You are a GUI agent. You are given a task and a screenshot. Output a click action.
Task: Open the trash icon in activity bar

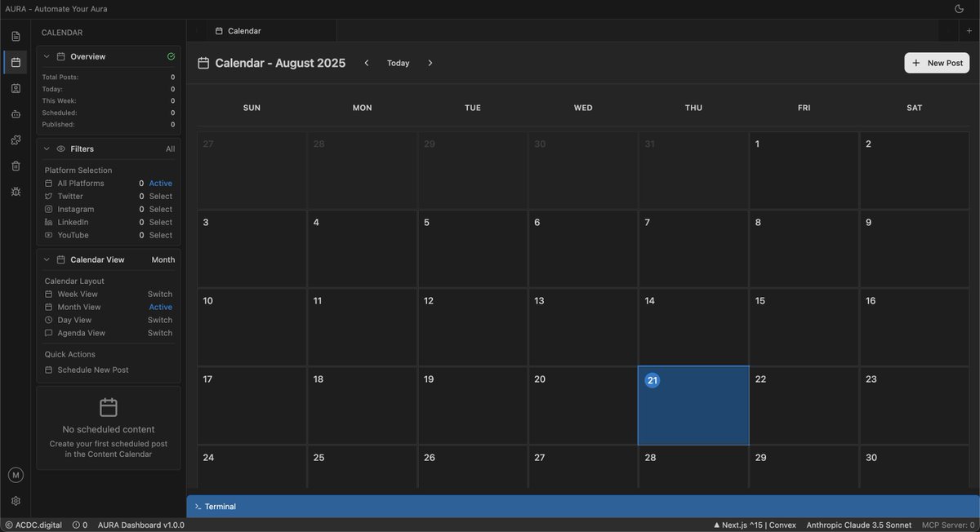pyautogui.click(x=16, y=166)
